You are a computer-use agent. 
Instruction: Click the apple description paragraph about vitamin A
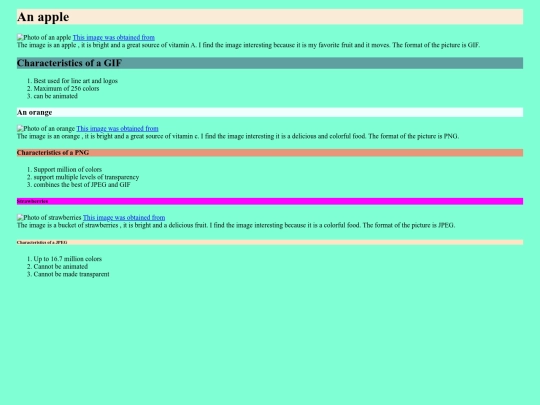(x=248, y=45)
